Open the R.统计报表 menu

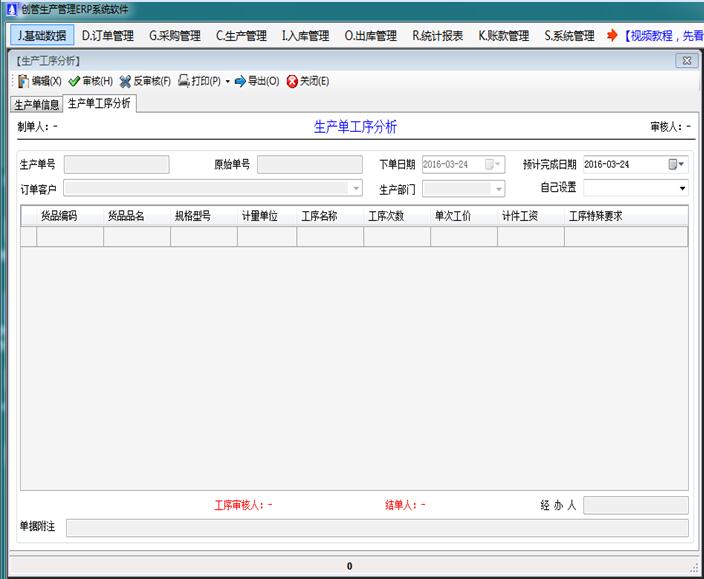click(437, 36)
